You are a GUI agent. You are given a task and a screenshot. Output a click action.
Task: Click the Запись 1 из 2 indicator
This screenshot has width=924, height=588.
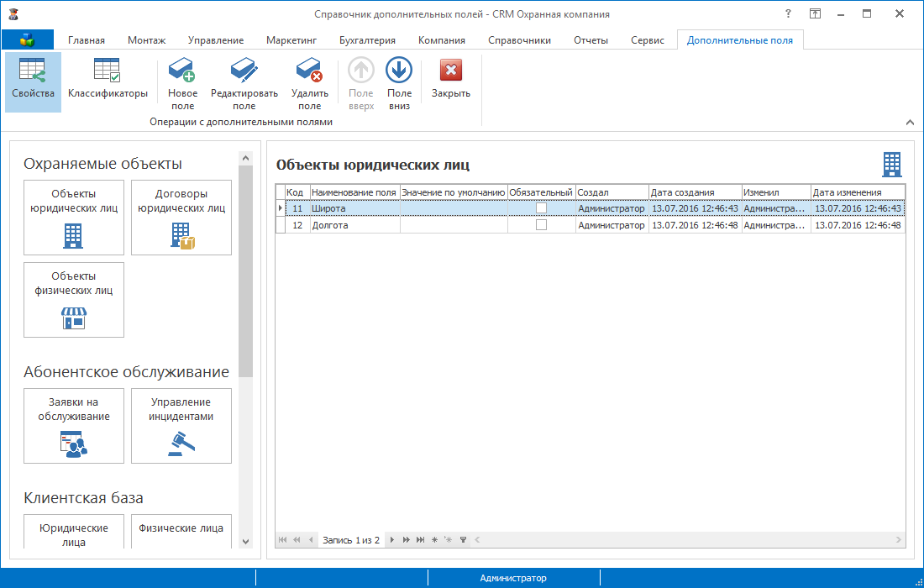pos(350,539)
